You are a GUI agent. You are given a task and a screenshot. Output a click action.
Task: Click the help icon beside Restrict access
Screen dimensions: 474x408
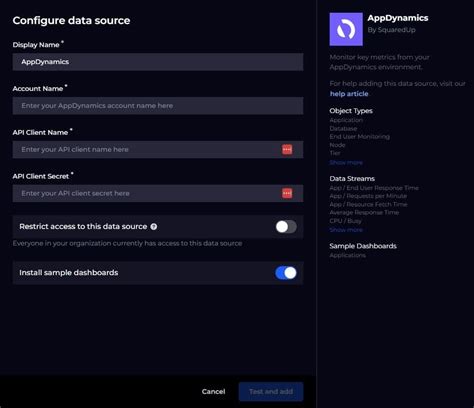154,227
